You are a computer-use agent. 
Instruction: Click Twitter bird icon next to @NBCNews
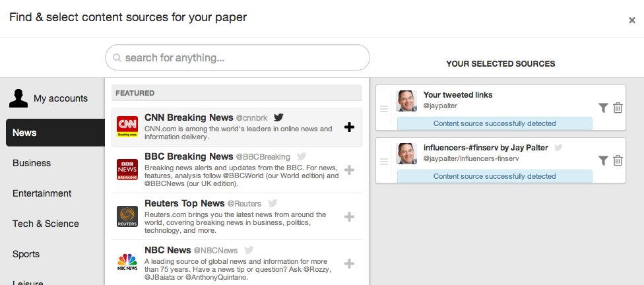click(249, 250)
